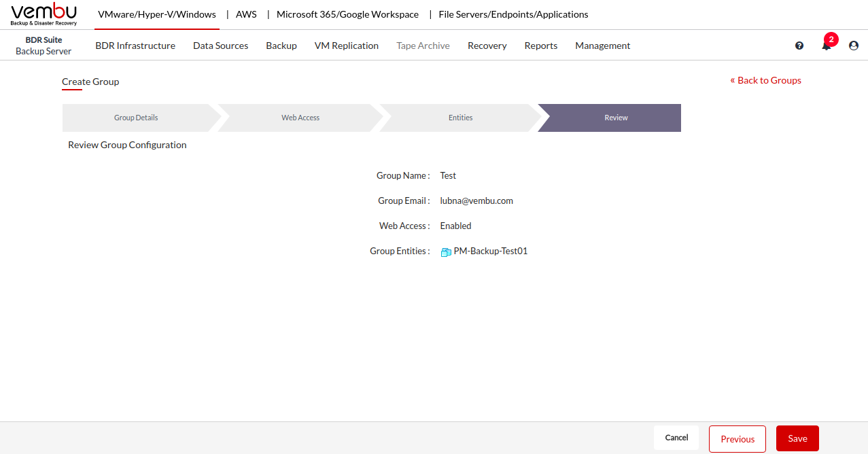Open the Recovery menu

(x=487, y=46)
